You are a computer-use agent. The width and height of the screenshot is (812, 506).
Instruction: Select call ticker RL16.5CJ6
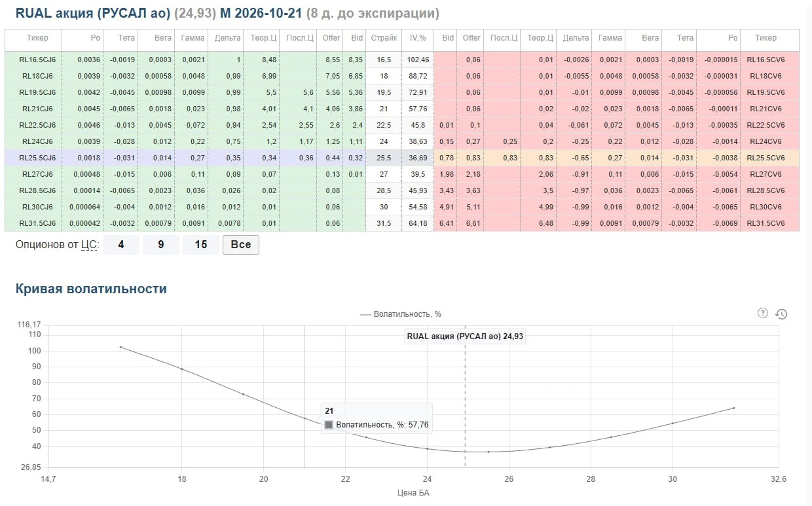pos(38,60)
